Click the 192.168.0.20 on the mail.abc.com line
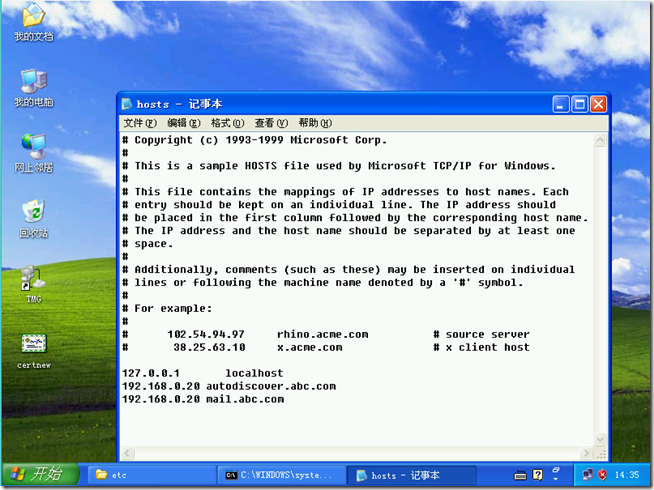This screenshot has width=654, height=490. click(161, 400)
